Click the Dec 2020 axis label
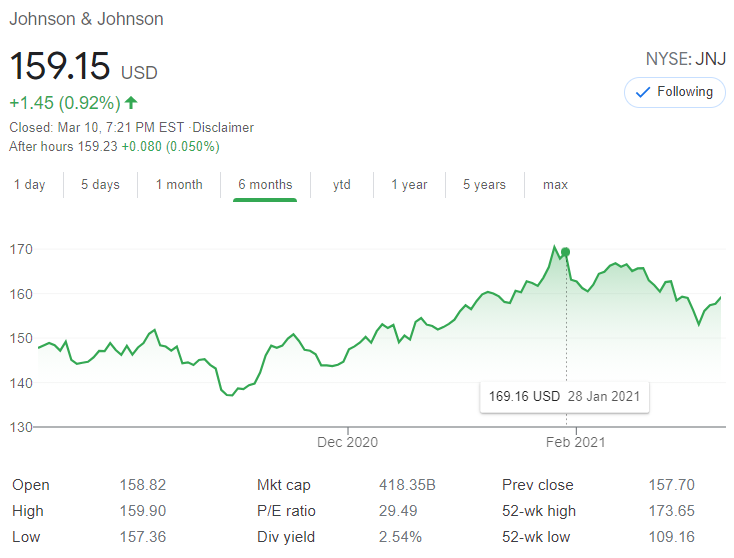The width and height of the screenshot is (734, 558). pyautogui.click(x=347, y=442)
